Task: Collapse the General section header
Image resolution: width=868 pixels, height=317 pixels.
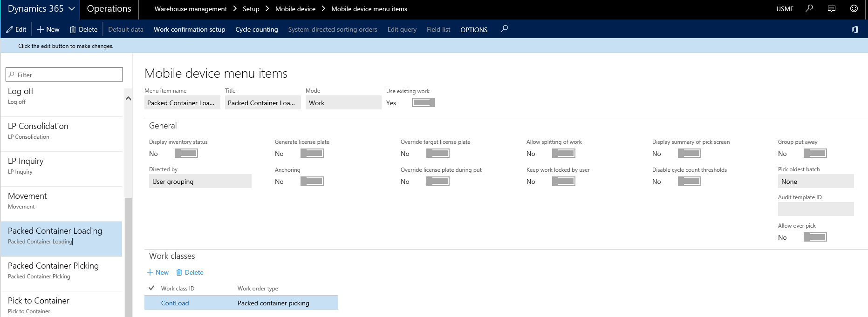Action: pos(163,126)
